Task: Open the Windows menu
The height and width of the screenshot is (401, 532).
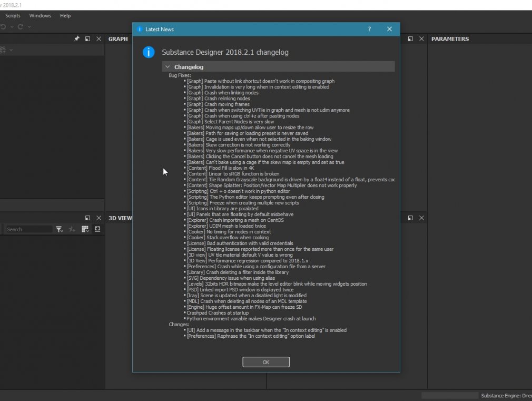Action: coord(40,16)
